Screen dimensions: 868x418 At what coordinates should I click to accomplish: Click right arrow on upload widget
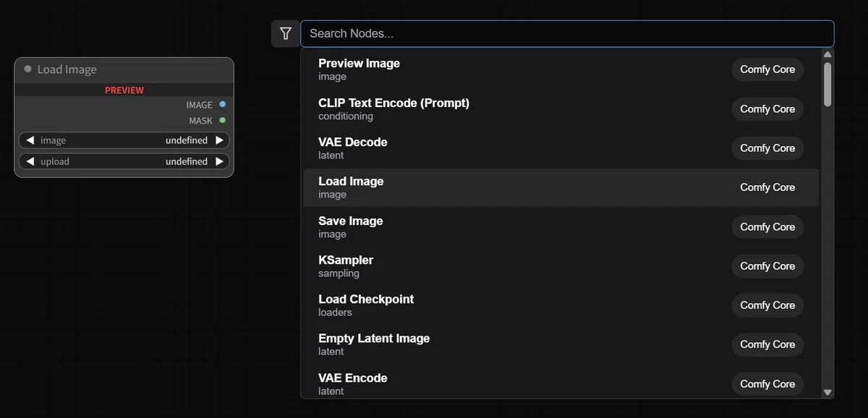(219, 161)
